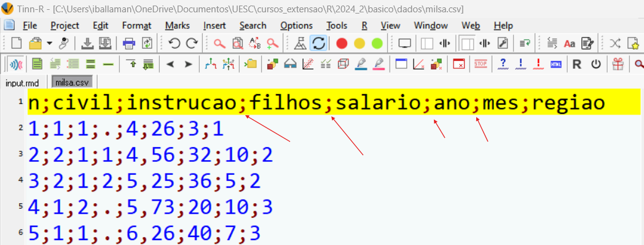Viewport: 644px width, 245px height.
Task: Click the Save (download arrow) icon
Action: tap(87, 43)
